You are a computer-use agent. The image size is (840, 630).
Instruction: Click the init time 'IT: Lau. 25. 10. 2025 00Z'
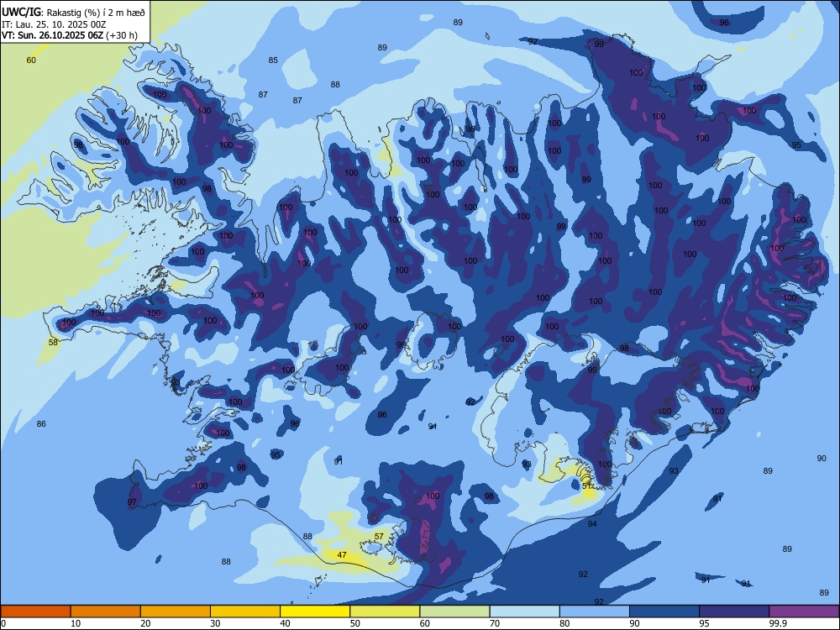pyautogui.click(x=54, y=24)
